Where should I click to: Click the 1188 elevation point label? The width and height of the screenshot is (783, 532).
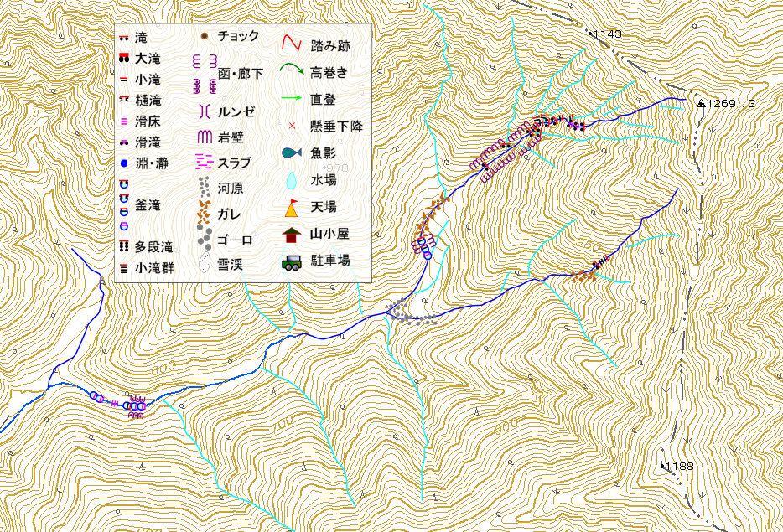679,466
